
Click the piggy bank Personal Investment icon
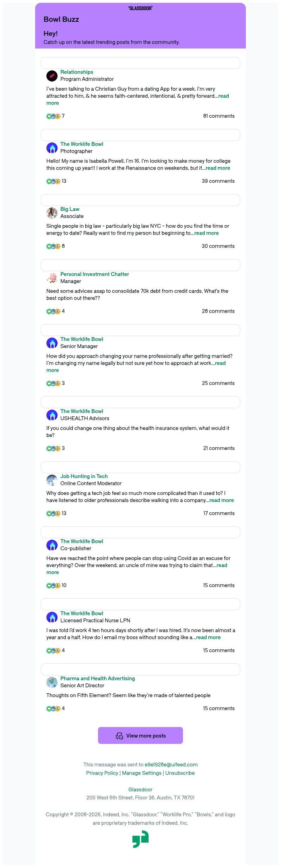[x=52, y=278]
